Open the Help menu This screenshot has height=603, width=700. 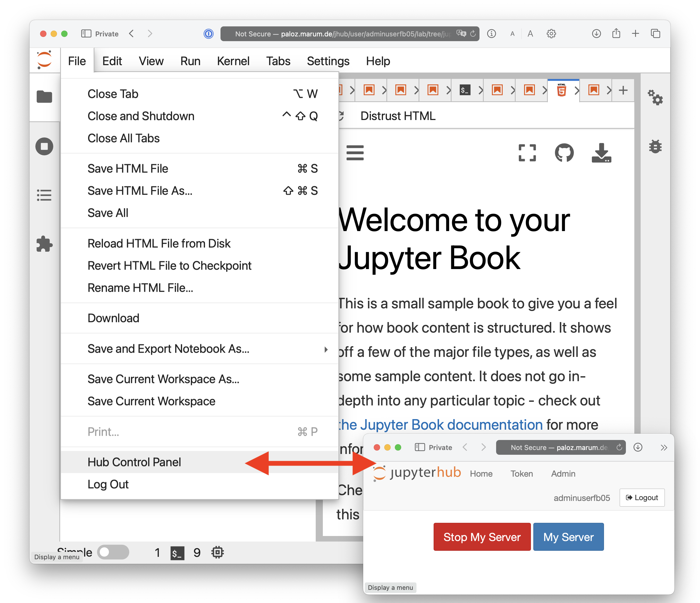(x=378, y=61)
